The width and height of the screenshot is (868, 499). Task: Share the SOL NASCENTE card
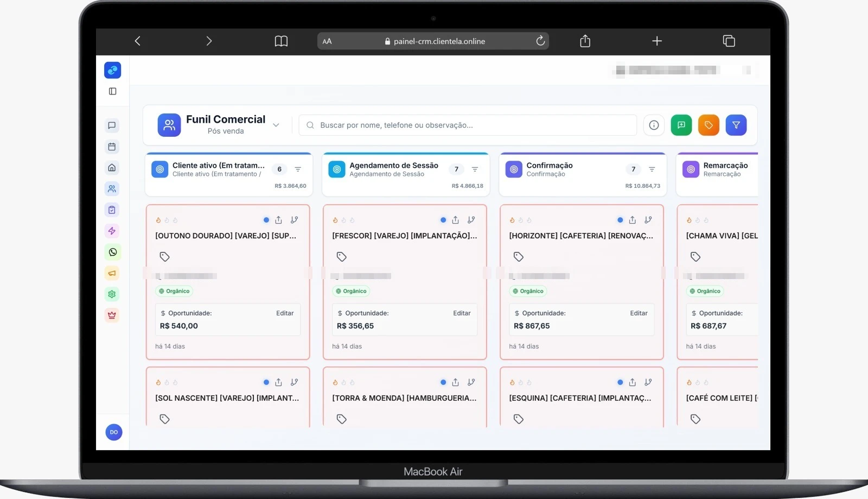pos(278,382)
